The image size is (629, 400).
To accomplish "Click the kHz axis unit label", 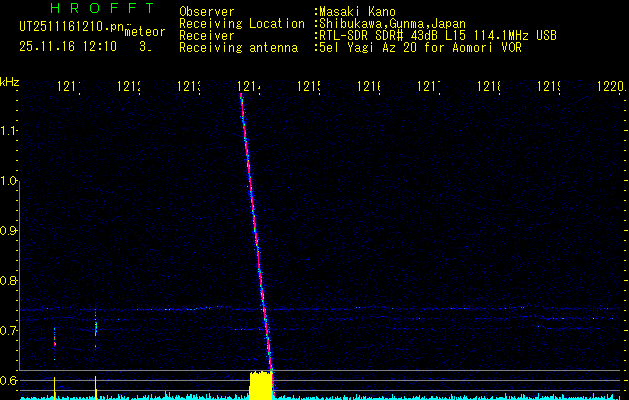I will coord(10,81).
